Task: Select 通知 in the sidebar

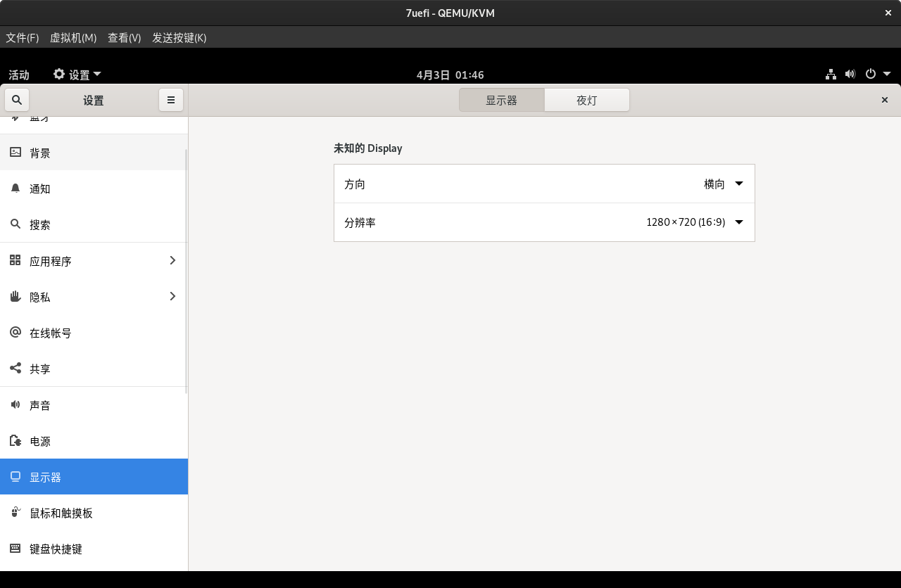Action: tap(94, 188)
